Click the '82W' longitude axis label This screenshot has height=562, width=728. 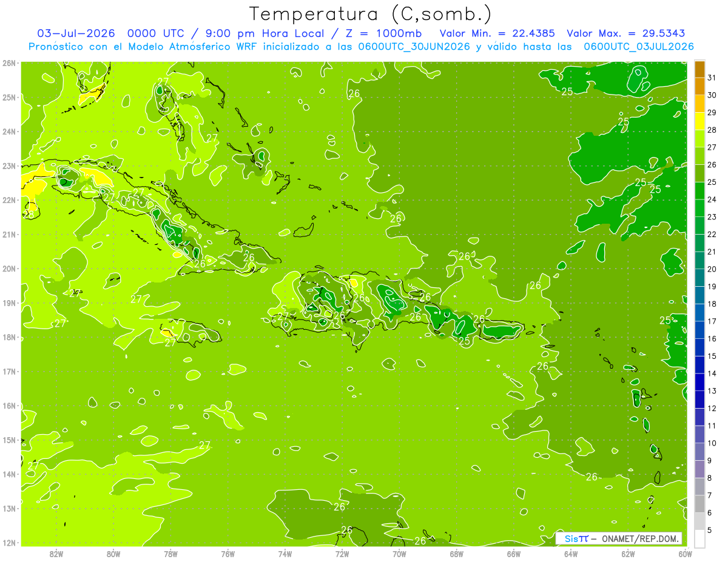pos(56,554)
